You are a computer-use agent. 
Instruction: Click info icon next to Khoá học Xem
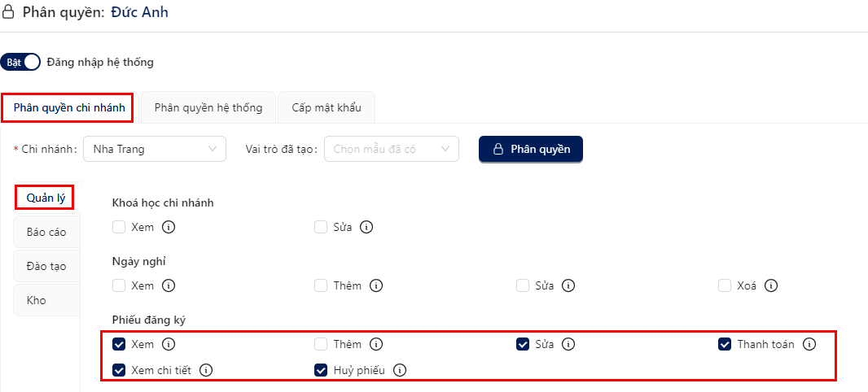(x=169, y=227)
